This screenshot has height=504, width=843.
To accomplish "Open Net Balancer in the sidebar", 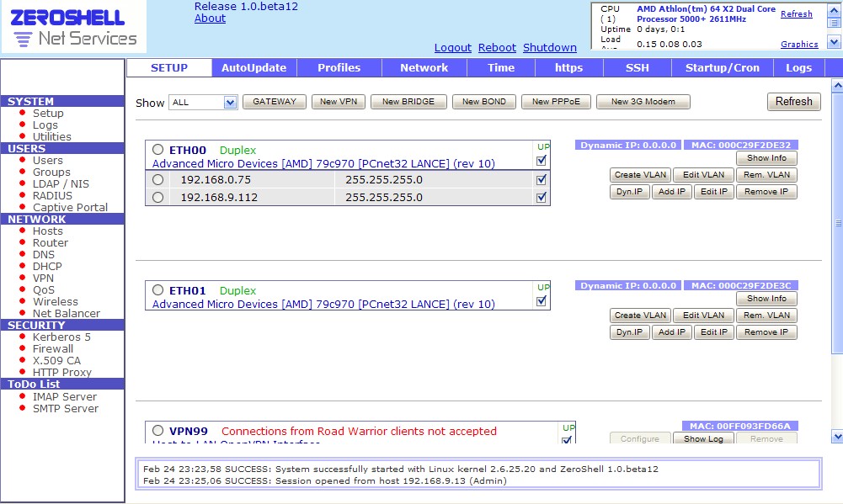I will coord(67,314).
